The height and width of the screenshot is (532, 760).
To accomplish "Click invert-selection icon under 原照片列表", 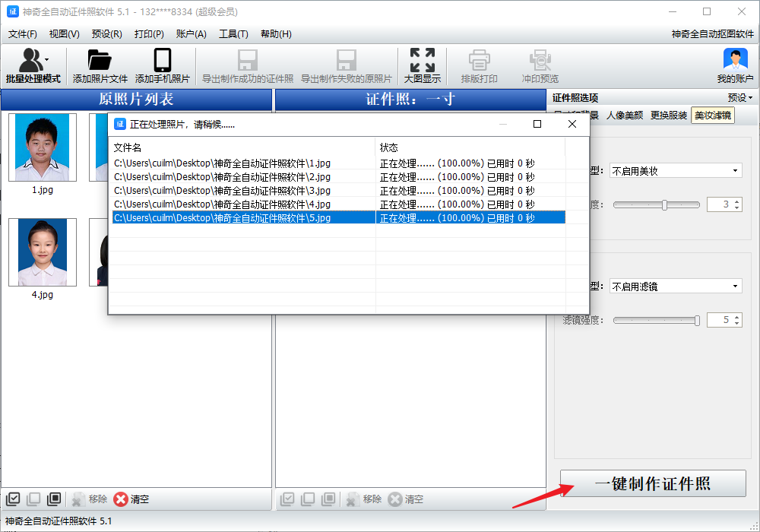I will tap(54, 499).
